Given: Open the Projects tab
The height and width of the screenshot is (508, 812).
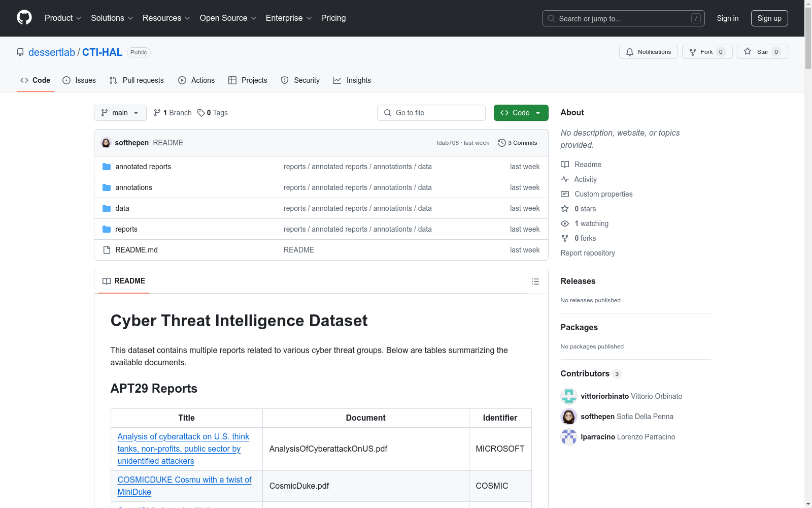Looking at the screenshot, I should coord(248,80).
